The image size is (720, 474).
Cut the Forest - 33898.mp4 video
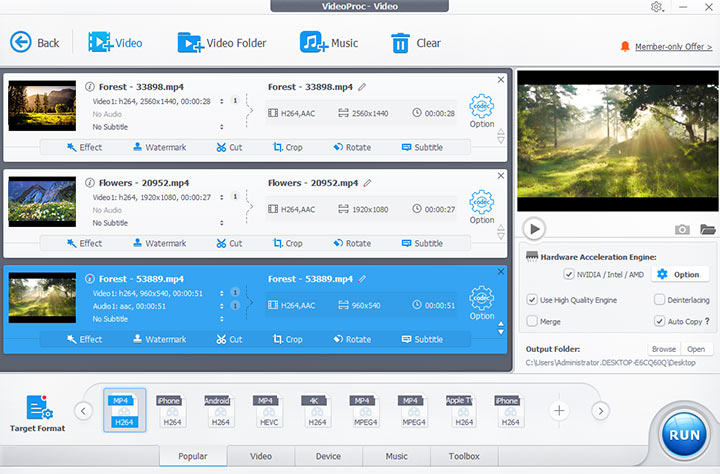click(229, 147)
